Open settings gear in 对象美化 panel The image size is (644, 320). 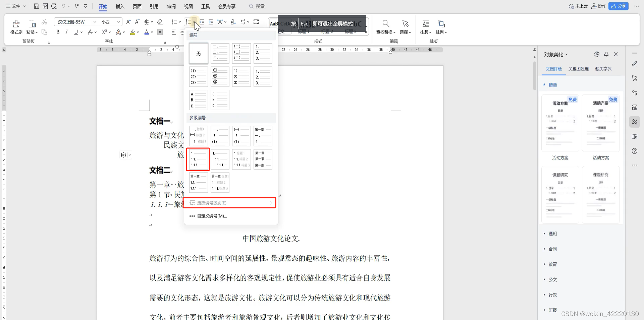tap(597, 54)
